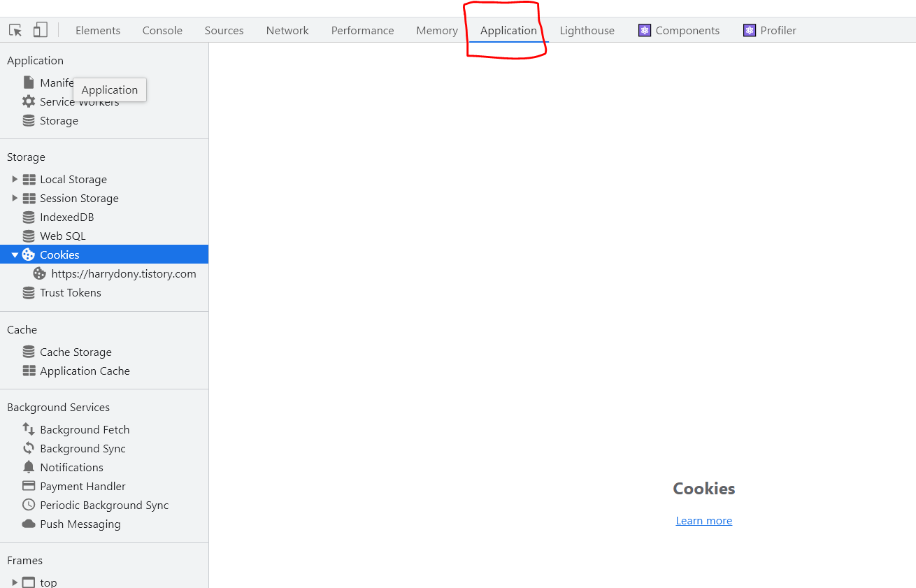The height and width of the screenshot is (588, 916).
Task: Expand the Session Storage tree arrow
Action: [15, 198]
